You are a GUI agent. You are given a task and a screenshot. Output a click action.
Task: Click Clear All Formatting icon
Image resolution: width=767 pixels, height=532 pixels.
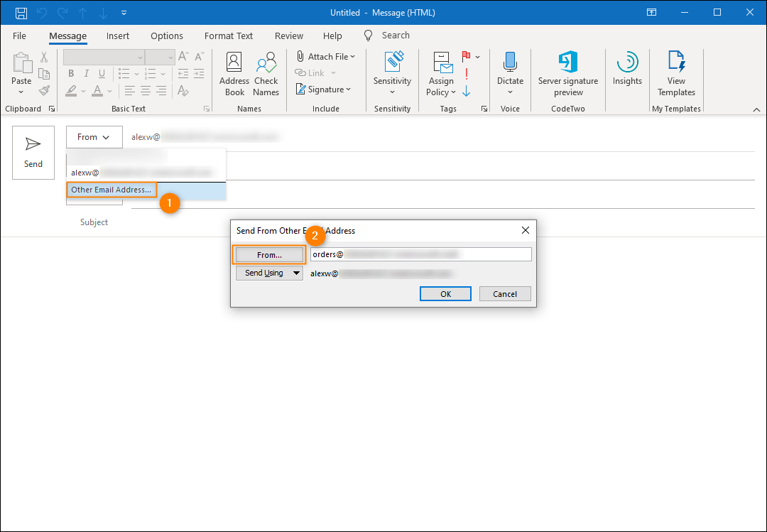pyautogui.click(x=183, y=90)
